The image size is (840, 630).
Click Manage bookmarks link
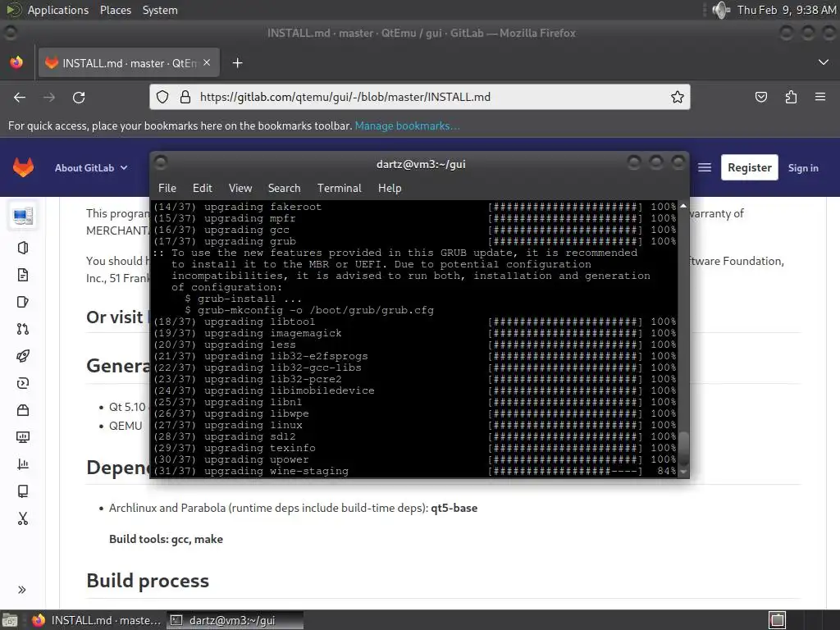pyautogui.click(x=407, y=126)
